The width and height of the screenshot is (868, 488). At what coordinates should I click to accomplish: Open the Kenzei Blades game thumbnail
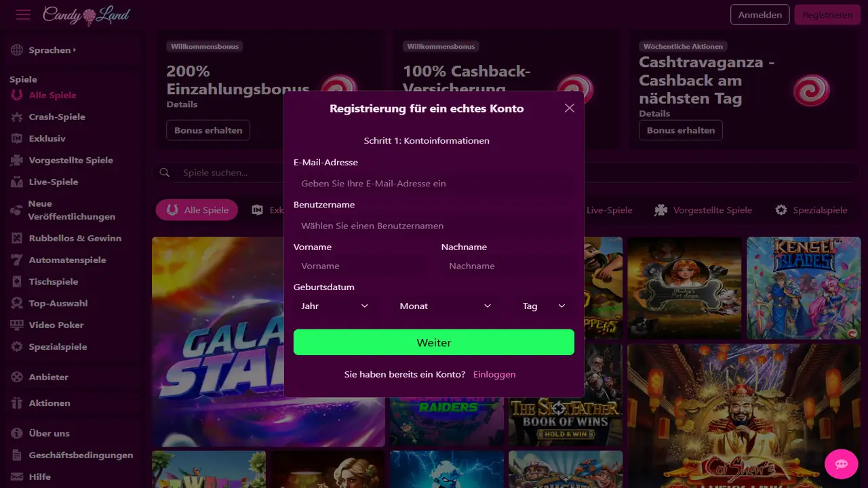tap(804, 288)
